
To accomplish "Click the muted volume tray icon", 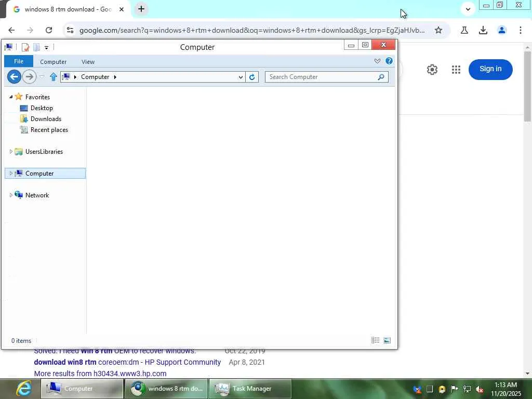I will coord(480,389).
